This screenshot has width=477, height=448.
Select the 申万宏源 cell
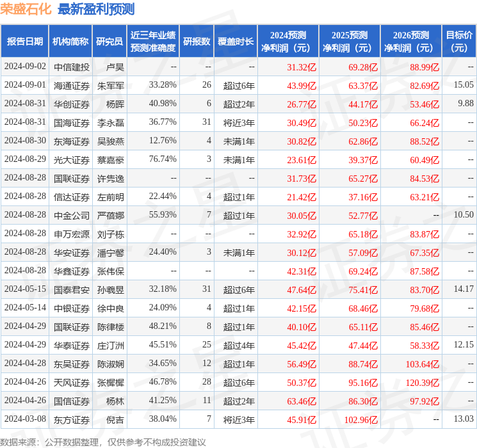click(72, 234)
